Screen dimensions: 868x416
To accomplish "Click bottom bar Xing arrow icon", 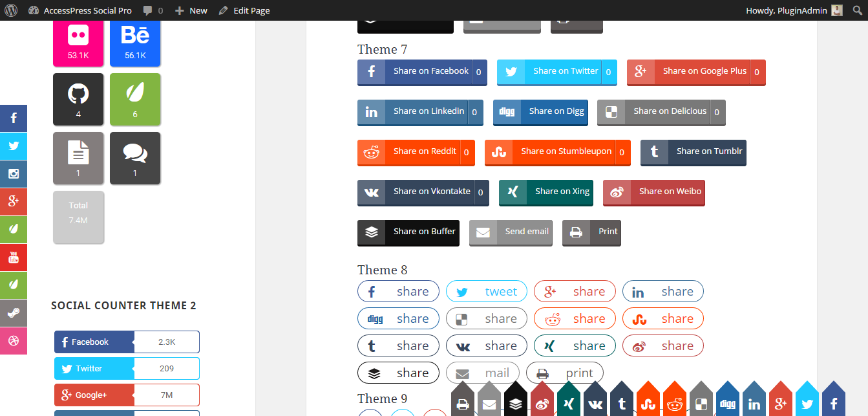I will point(569,400).
